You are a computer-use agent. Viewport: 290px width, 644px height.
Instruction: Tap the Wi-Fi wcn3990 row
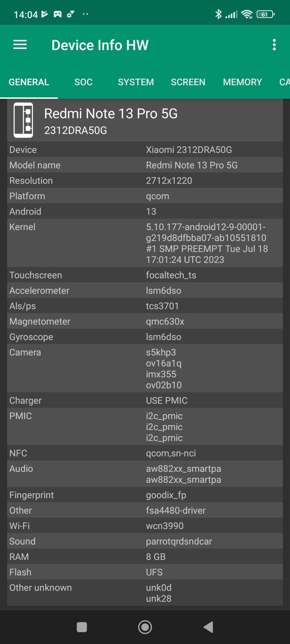[145, 526]
